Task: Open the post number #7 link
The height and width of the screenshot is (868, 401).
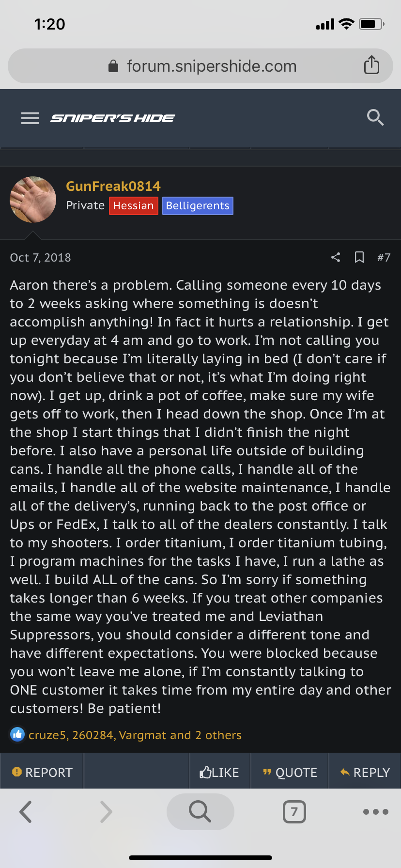Action: coord(384,258)
